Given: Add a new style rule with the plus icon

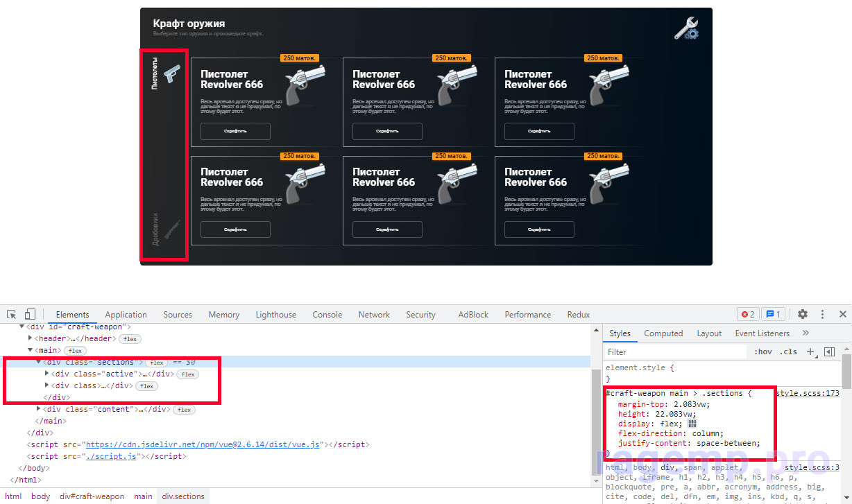Looking at the screenshot, I should pos(810,351).
